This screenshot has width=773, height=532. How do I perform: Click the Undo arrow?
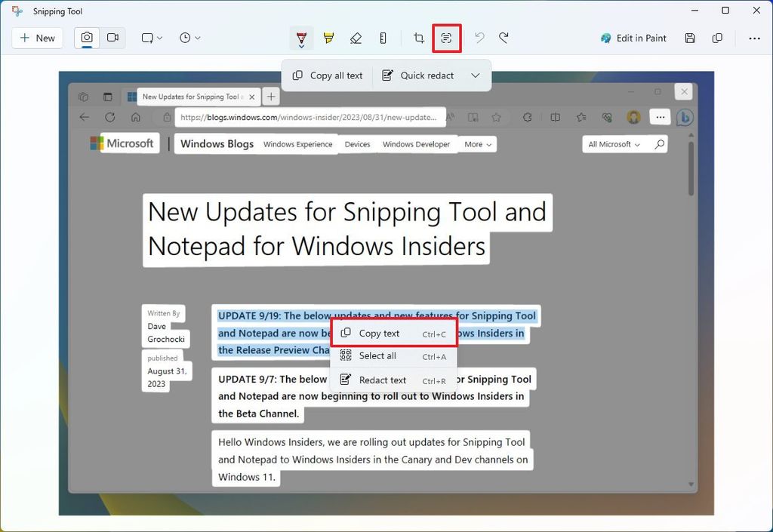click(x=479, y=38)
